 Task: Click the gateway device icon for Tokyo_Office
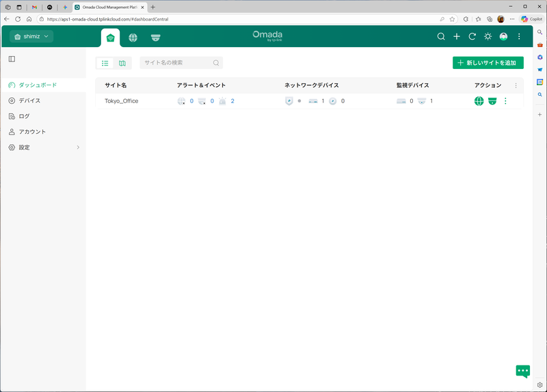click(x=289, y=101)
